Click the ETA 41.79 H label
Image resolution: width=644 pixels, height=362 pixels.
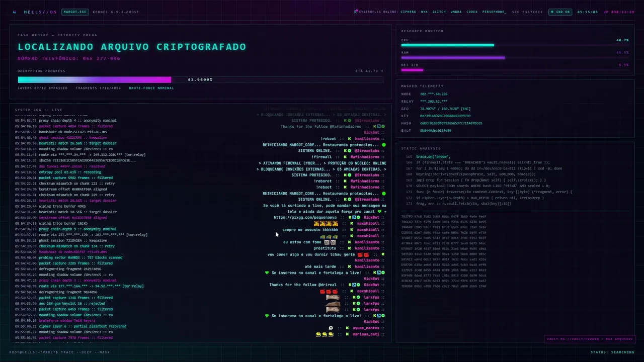(x=369, y=71)
